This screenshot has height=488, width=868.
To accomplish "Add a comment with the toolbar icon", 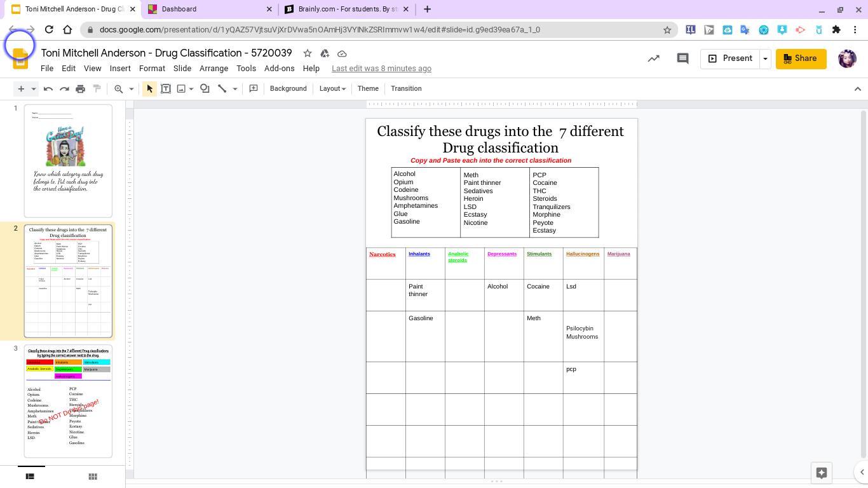I will click(254, 89).
